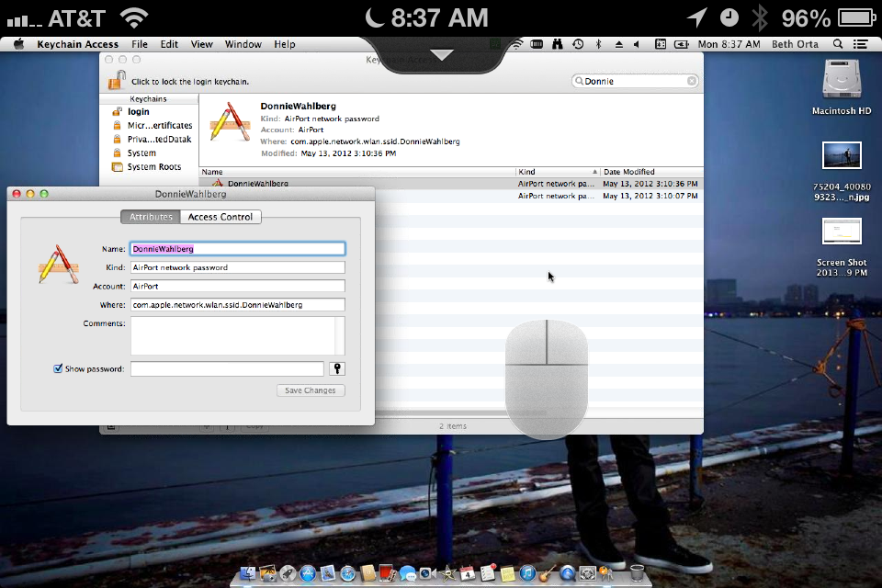Image resolution: width=882 pixels, height=588 pixels.
Task: Open Safari compass icon in Dock
Action: [x=348, y=573]
